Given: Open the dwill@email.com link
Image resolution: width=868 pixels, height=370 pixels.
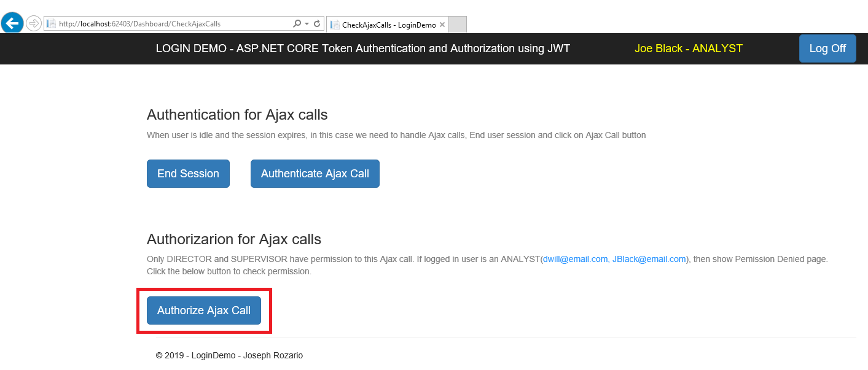Looking at the screenshot, I should pyautogui.click(x=575, y=259).
